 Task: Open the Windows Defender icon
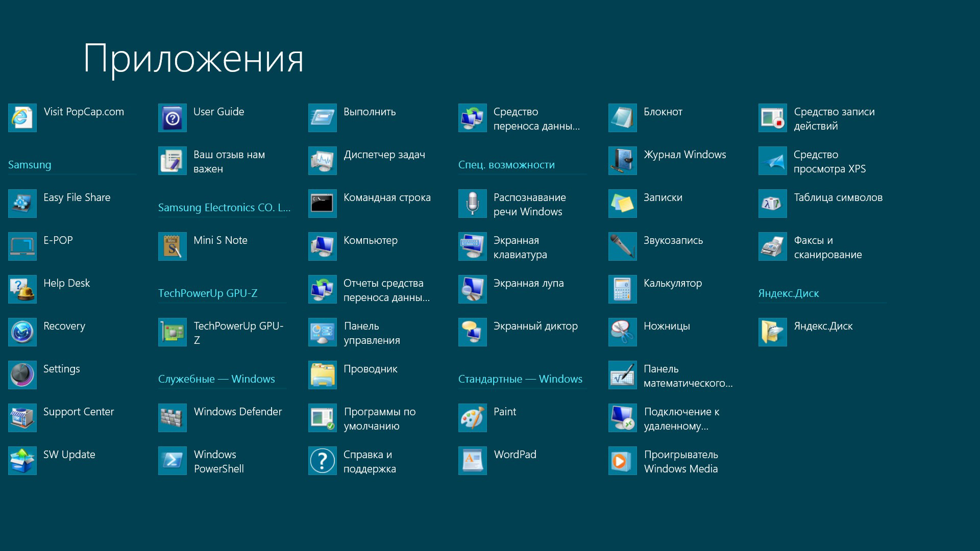pyautogui.click(x=172, y=418)
